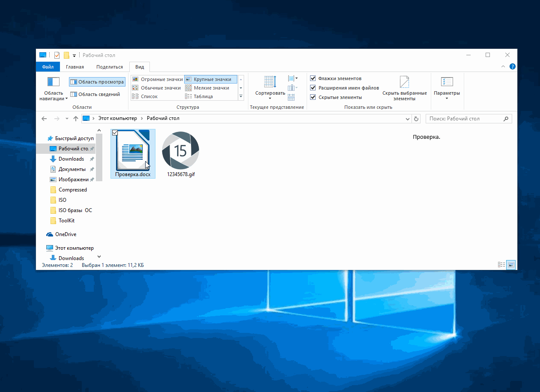The height and width of the screenshot is (392, 540).
Task: Select the Вид ribbon tab
Action: click(x=140, y=67)
